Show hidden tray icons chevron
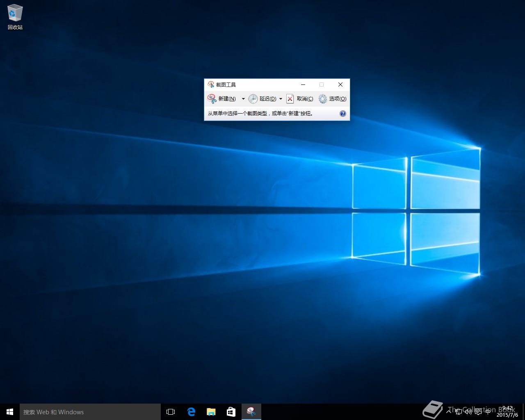 449,411
